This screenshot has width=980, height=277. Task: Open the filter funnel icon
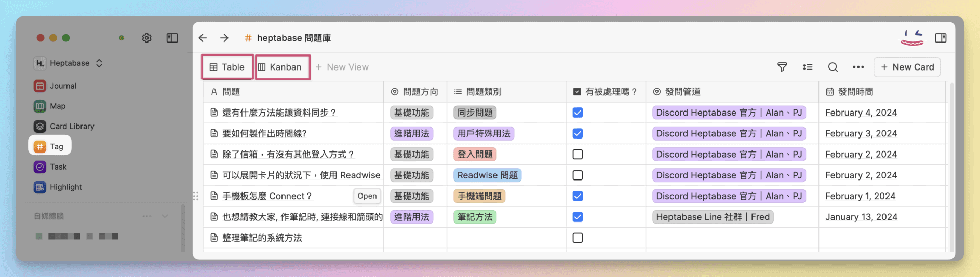point(782,67)
